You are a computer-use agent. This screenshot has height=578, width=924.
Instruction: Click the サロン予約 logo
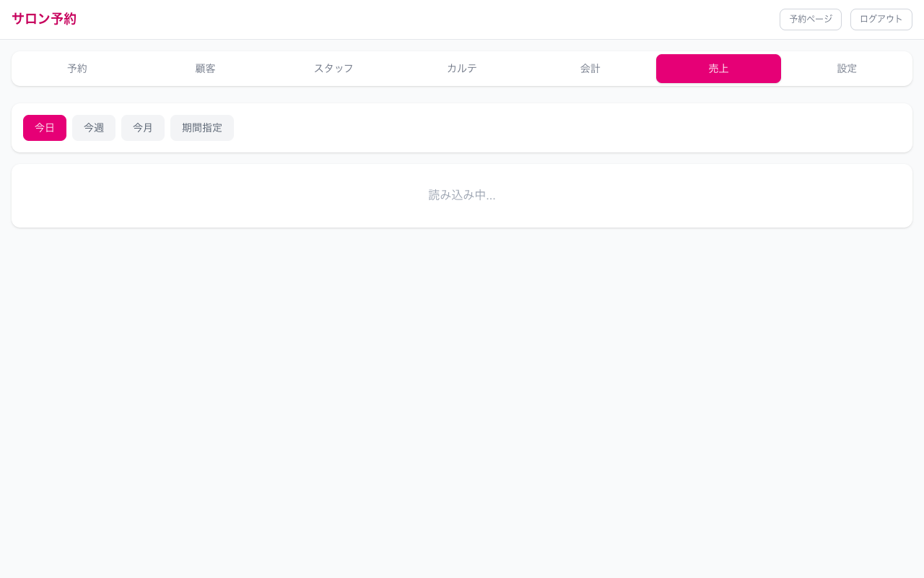coord(44,19)
